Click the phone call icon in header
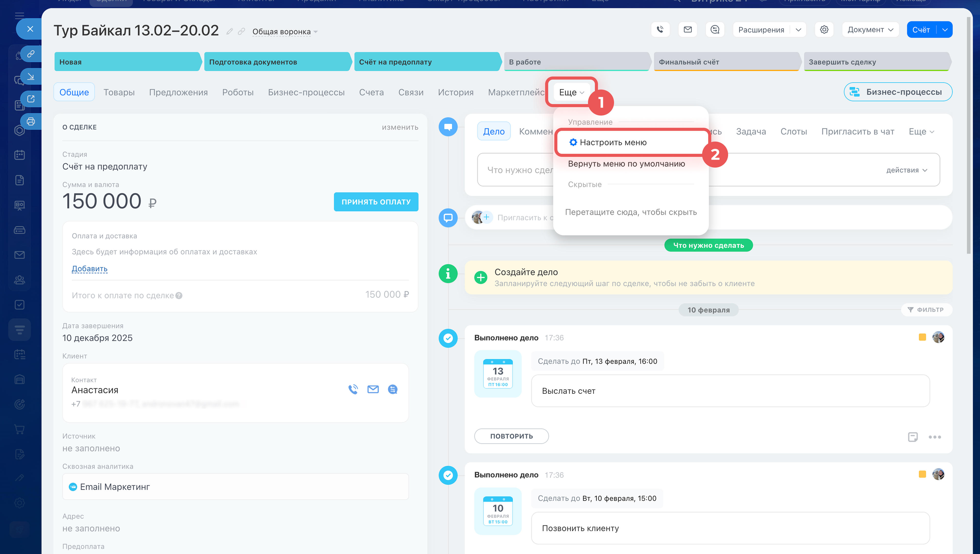The height and width of the screenshot is (554, 980). tap(660, 29)
